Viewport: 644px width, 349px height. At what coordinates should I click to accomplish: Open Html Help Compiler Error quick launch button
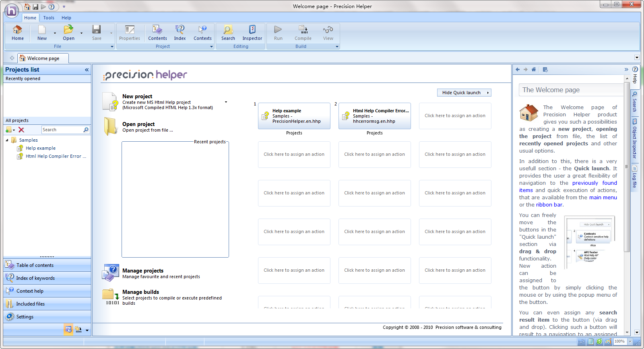coord(375,116)
